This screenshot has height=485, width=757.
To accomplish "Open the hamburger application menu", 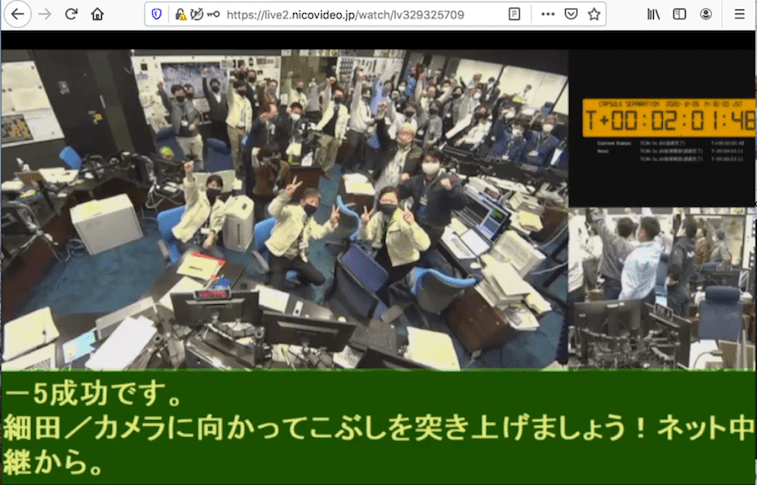I will pos(739,14).
